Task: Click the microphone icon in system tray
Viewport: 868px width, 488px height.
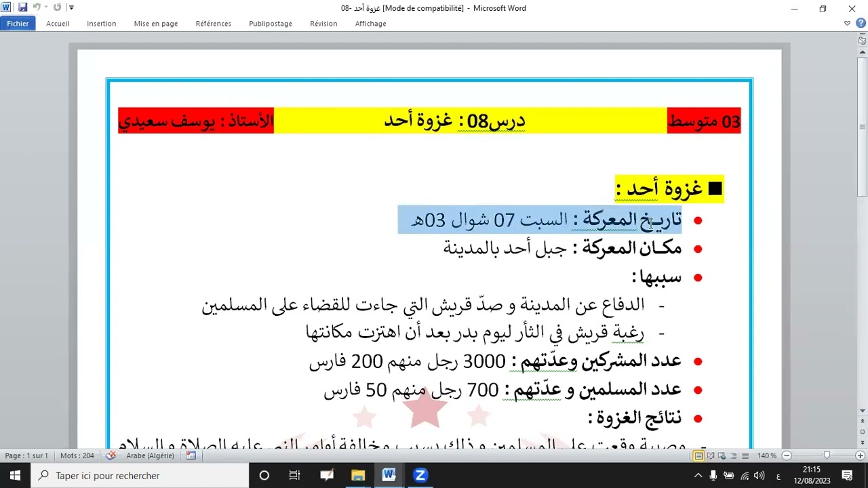Action: (x=713, y=476)
